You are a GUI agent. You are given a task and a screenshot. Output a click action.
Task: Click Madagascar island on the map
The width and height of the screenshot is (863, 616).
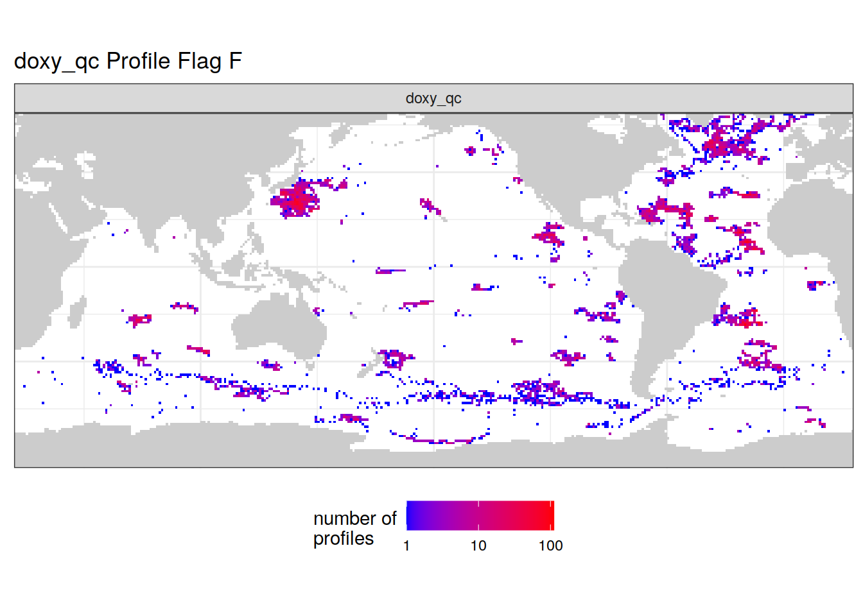coord(75,314)
